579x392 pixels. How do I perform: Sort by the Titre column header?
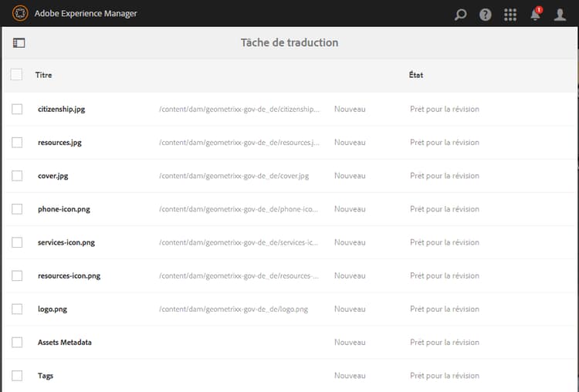click(43, 75)
